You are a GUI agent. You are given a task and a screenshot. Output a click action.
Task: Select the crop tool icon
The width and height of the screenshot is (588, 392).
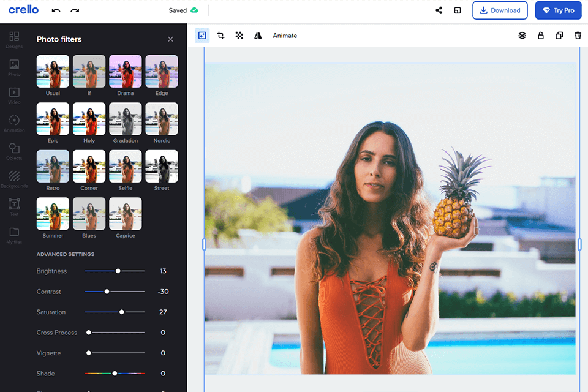pos(221,36)
